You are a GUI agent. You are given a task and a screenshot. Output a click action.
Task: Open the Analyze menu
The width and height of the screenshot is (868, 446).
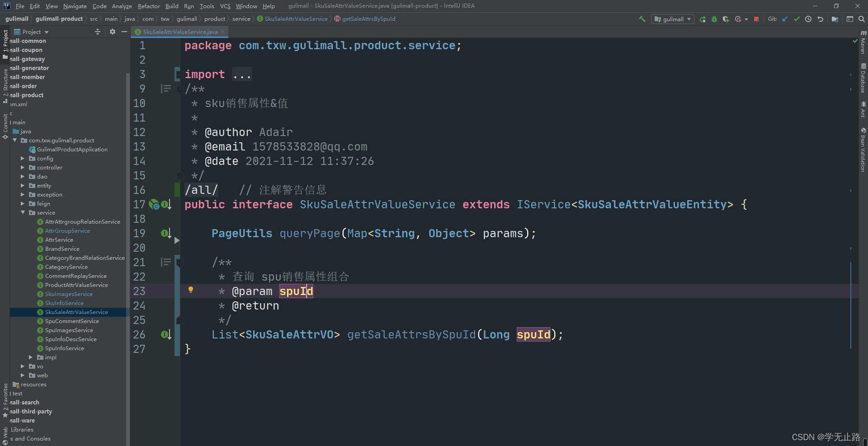122,6
